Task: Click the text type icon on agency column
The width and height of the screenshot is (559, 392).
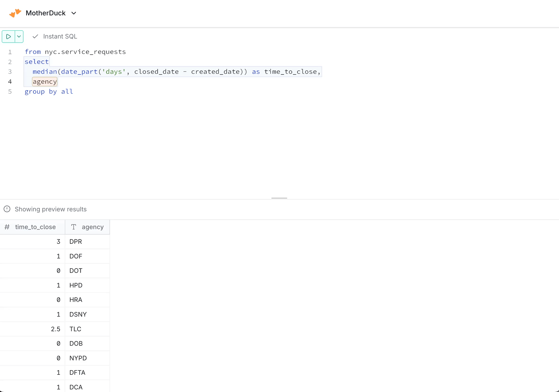Action: pos(74,227)
